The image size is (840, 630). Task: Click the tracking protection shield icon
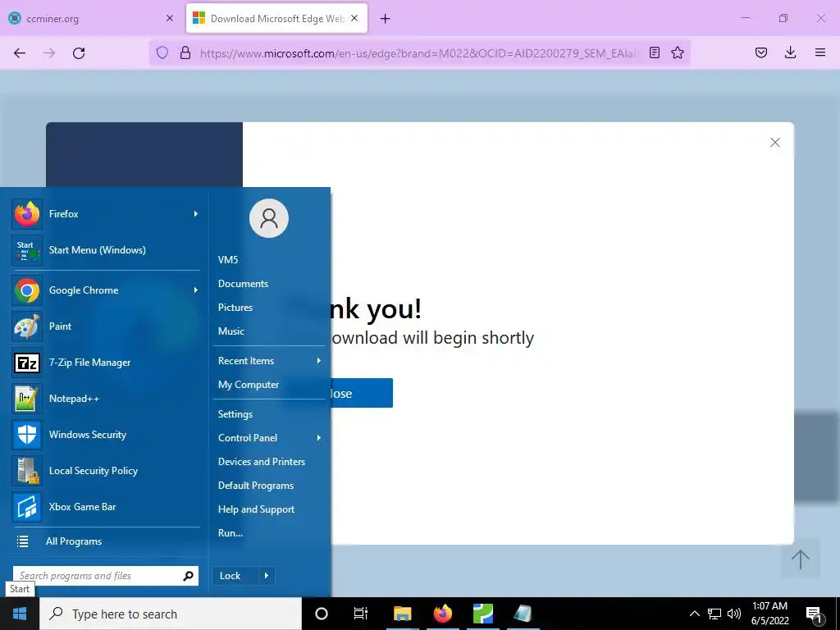point(162,53)
